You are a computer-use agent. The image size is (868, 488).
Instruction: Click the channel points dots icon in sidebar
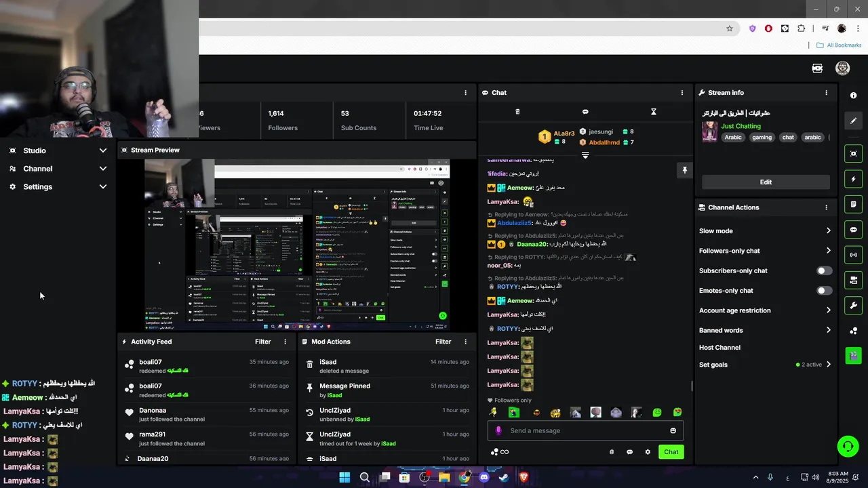(854, 331)
